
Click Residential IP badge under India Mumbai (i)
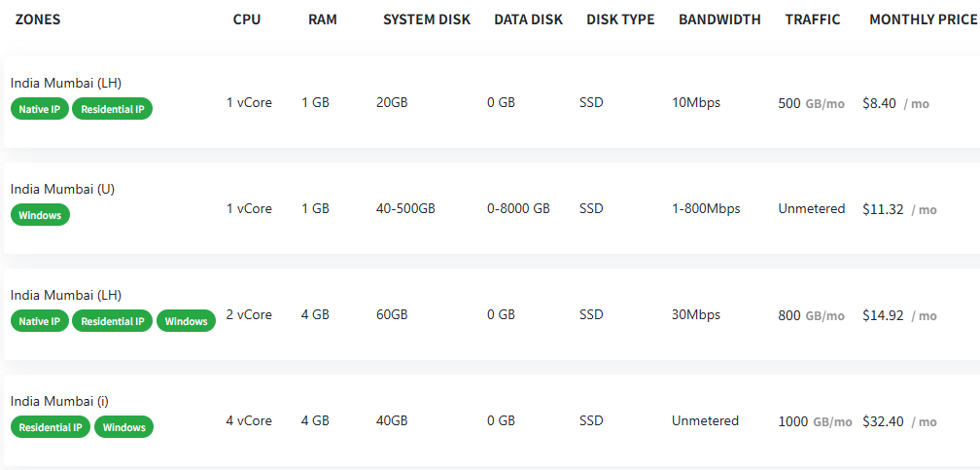coord(51,427)
